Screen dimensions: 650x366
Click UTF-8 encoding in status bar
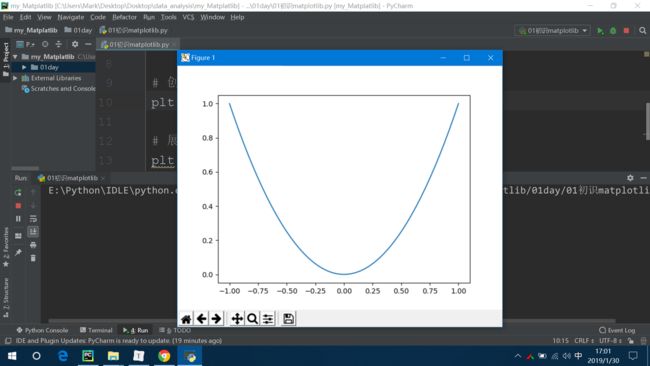coord(610,341)
